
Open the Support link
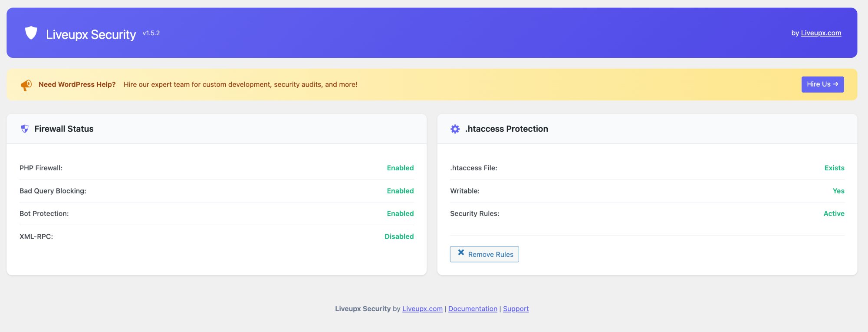coord(516,309)
